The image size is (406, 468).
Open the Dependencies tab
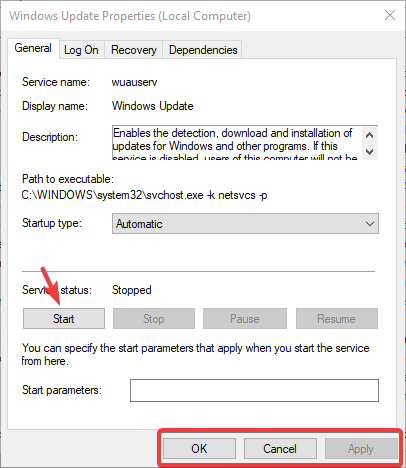click(x=203, y=50)
